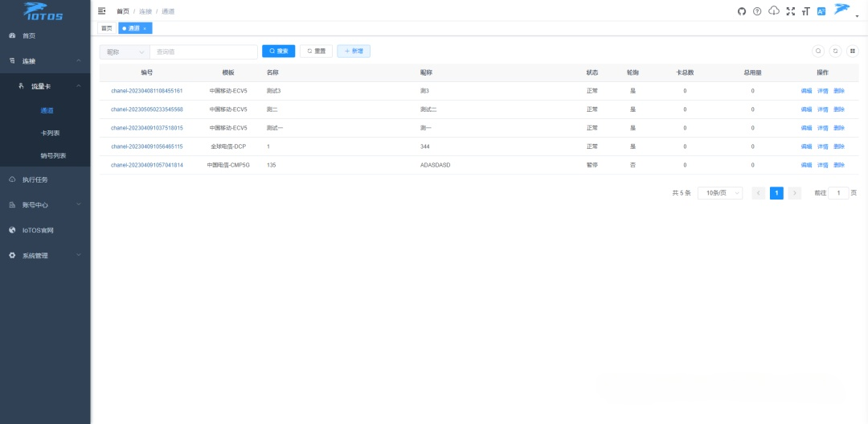Viewport: 868px width, 424px height.
Task: Toggle fullscreen mode icon
Action: tap(791, 11)
